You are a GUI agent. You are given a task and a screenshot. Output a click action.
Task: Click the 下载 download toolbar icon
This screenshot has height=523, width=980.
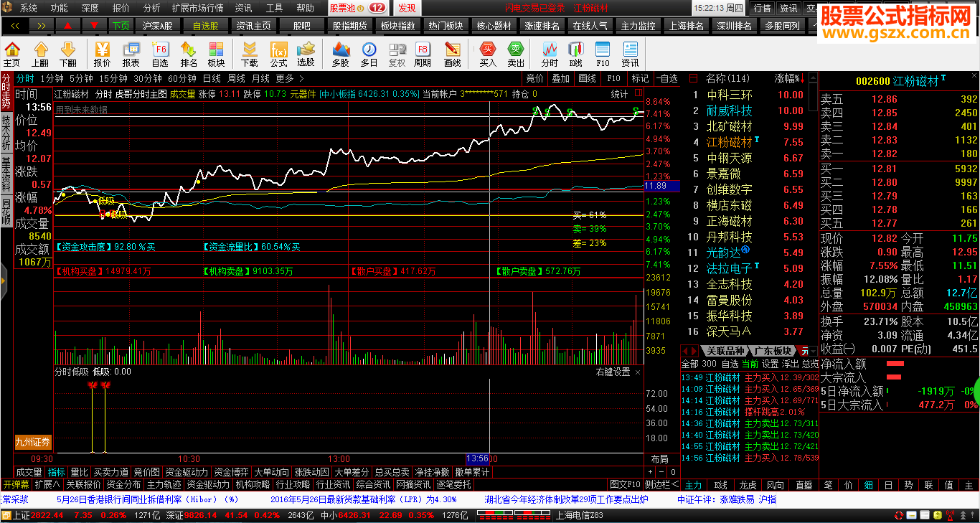249,54
